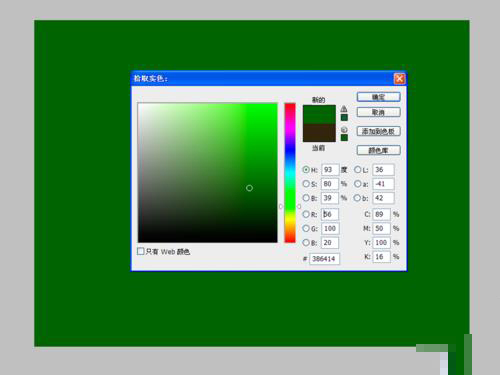Select the H hue radio button
The height and width of the screenshot is (375, 500).
(306, 169)
